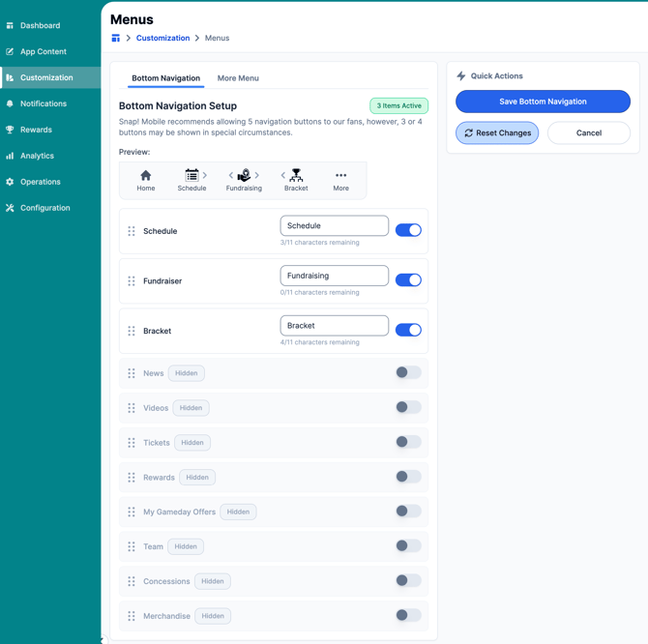Click the drag handle beside Schedule row
Screen dimensions: 648x644
pyautogui.click(x=132, y=231)
